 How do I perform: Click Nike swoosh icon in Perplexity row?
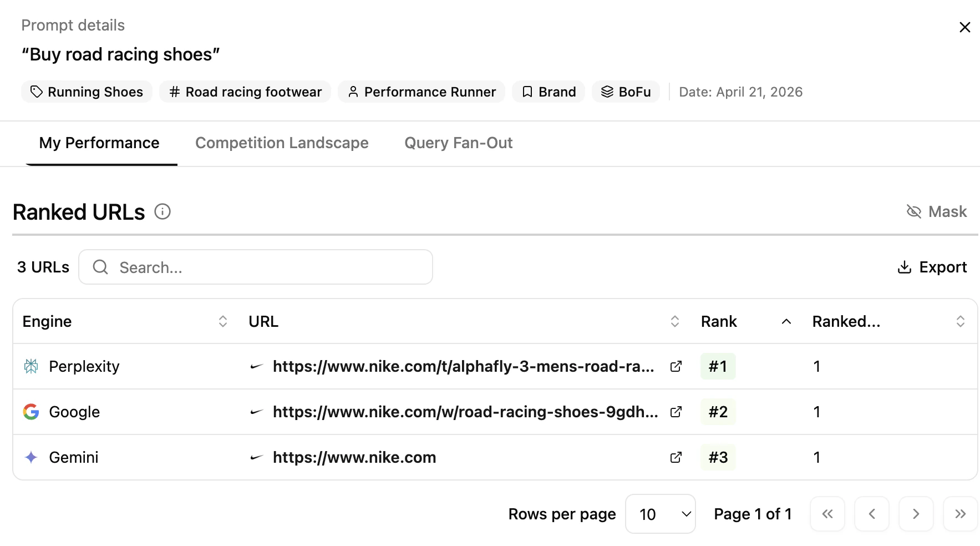(256, 366)
